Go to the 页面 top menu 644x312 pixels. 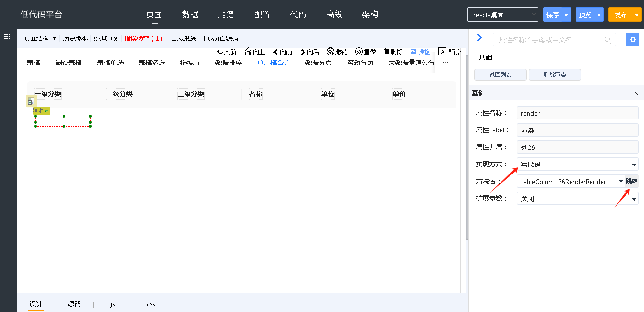154,14
